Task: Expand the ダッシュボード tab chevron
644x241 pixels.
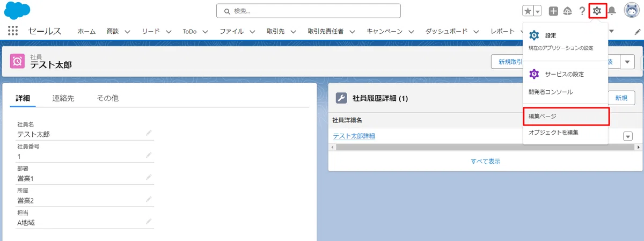Action: point(477,32)
